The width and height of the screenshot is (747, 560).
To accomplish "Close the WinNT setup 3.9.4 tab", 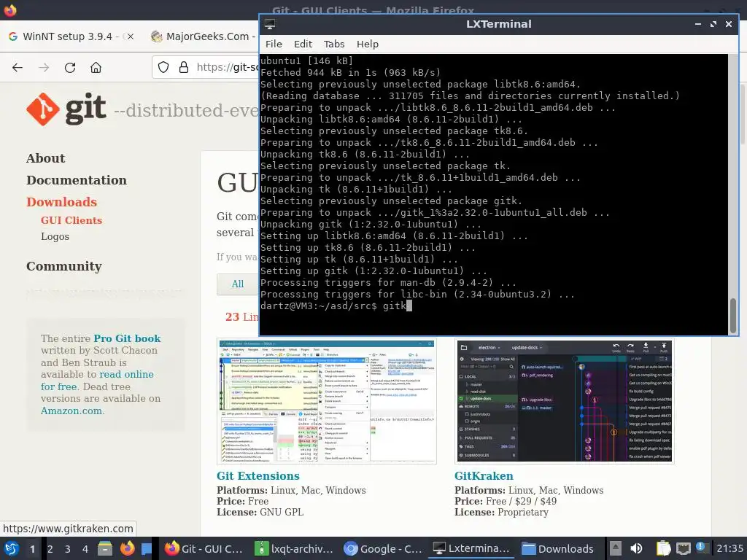I will click(x=130, y=36).
